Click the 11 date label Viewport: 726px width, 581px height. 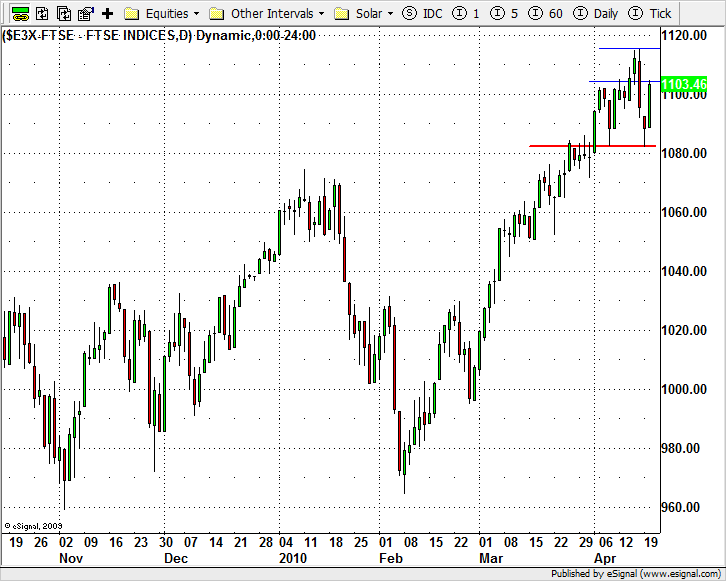pyautogui.click(x=311, y=542)
